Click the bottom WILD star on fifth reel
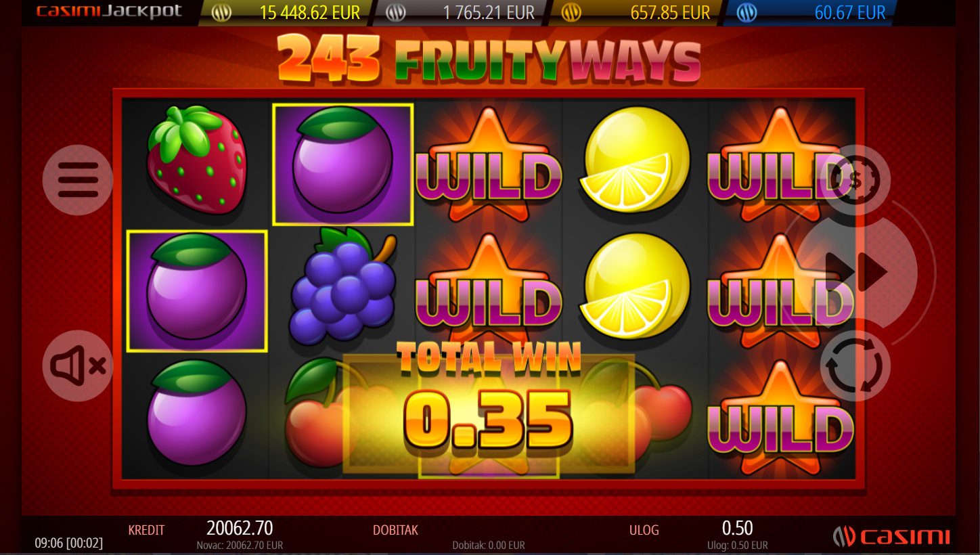This screenshot has height=555, width=980. [781, 418]
